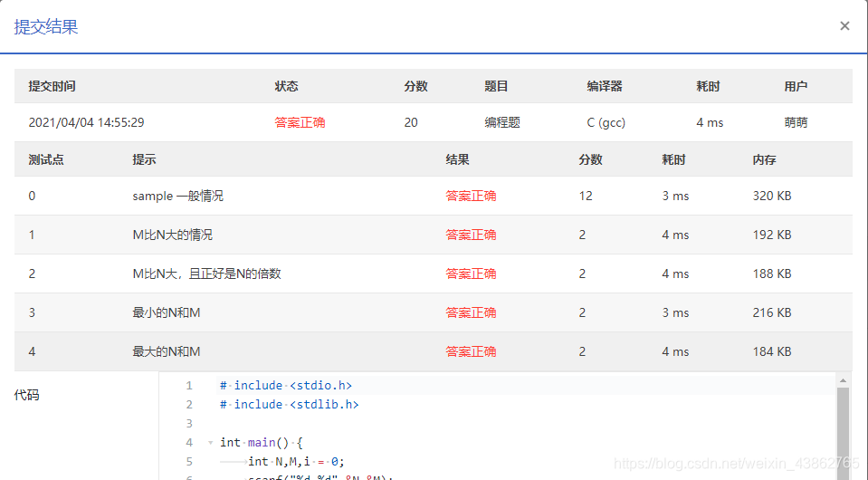Click the 结果 column header
868x480 pixels.
point(457,160)
